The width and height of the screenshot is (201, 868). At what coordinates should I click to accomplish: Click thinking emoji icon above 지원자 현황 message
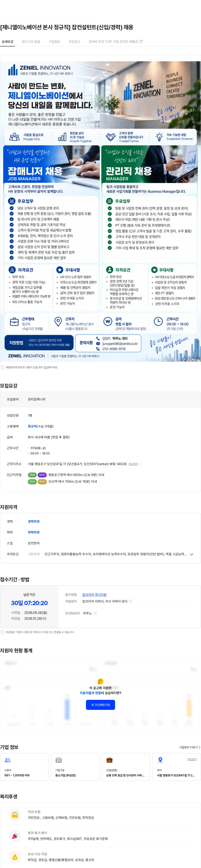100,681
